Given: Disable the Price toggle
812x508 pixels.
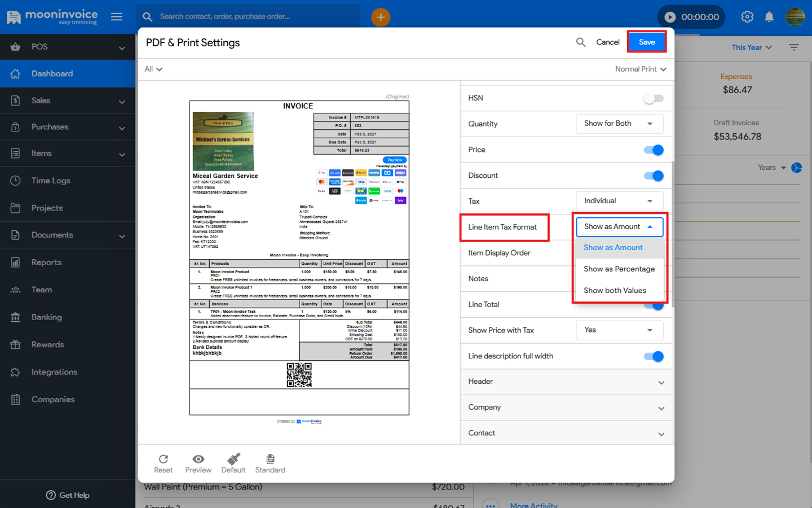Looking at the screenshot, I should click(x=654, y=150).
